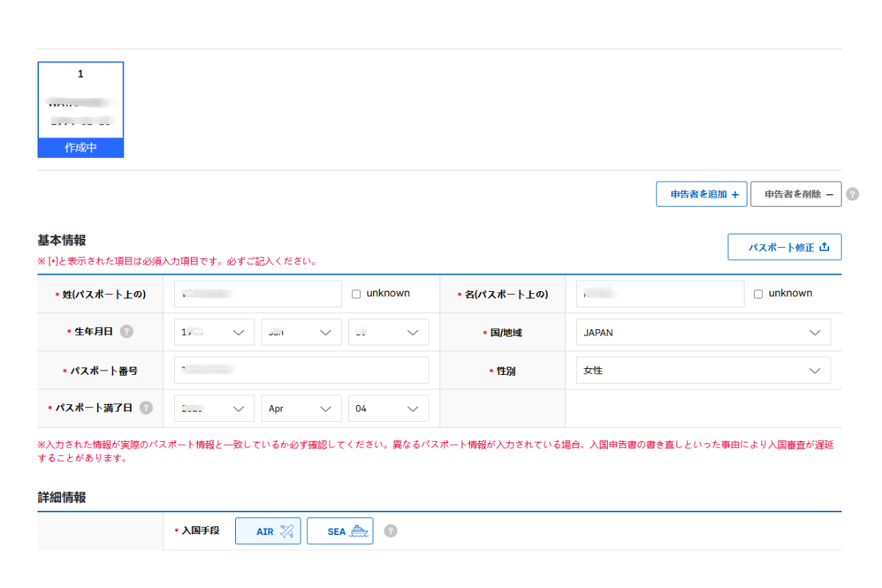Check unknown box for 姓 surname

coord(356,294)
